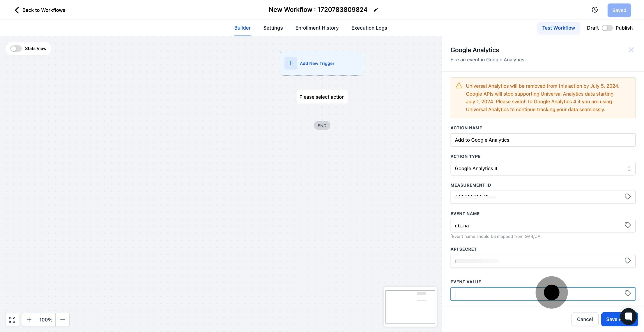Click the Google Analytics panel heading
Screen dimensions: 644x332
tap(474, 50)
